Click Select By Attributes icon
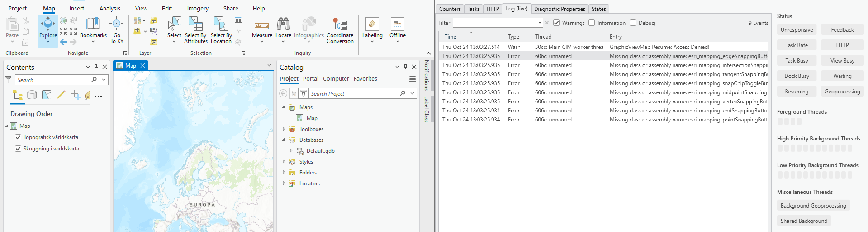Viewport: 868px width, 232px height. (195, 24)
